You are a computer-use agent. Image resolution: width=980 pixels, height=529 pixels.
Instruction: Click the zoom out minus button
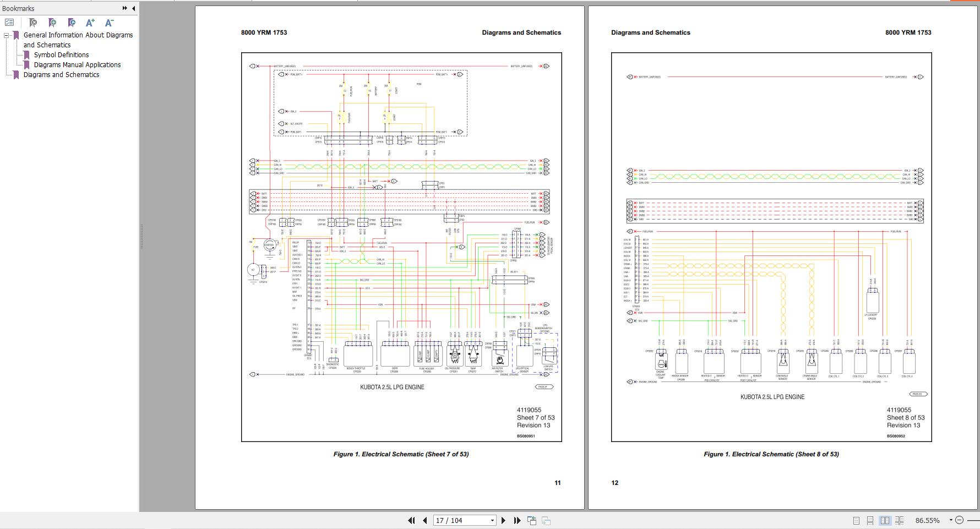(960, 520)
